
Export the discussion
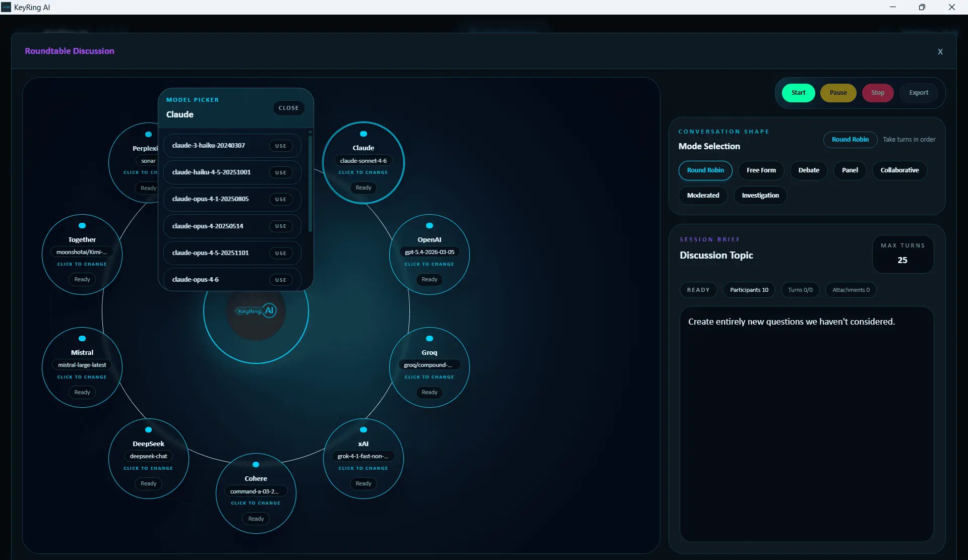[919, 93]
